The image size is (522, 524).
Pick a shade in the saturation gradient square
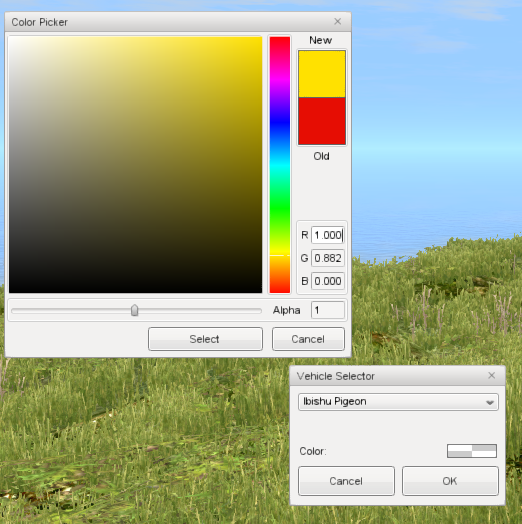(135, 165)
